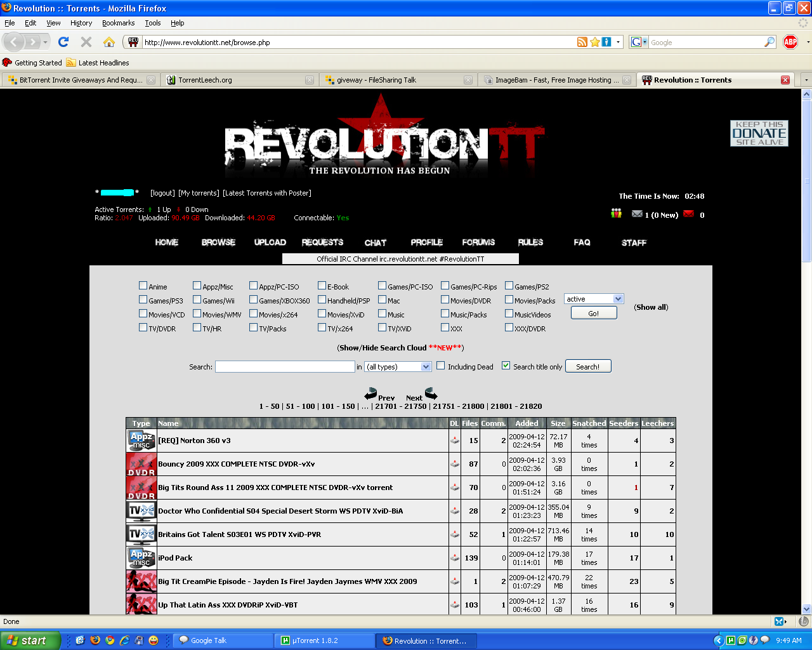Open the (all types) search dropdown
The width and height of the screenshot is (812, 650).
(x=398, y=367)
